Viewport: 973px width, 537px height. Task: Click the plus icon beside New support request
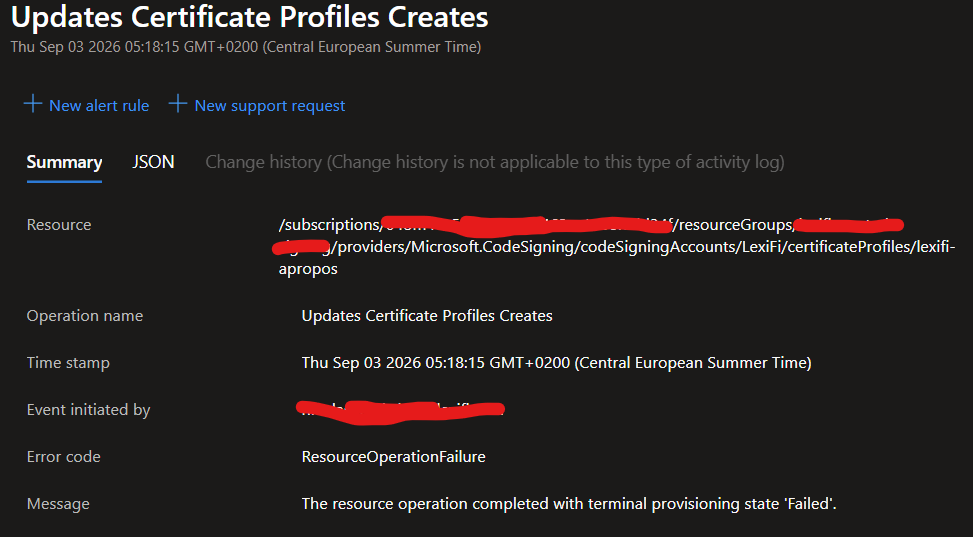[x=177, y=104]
